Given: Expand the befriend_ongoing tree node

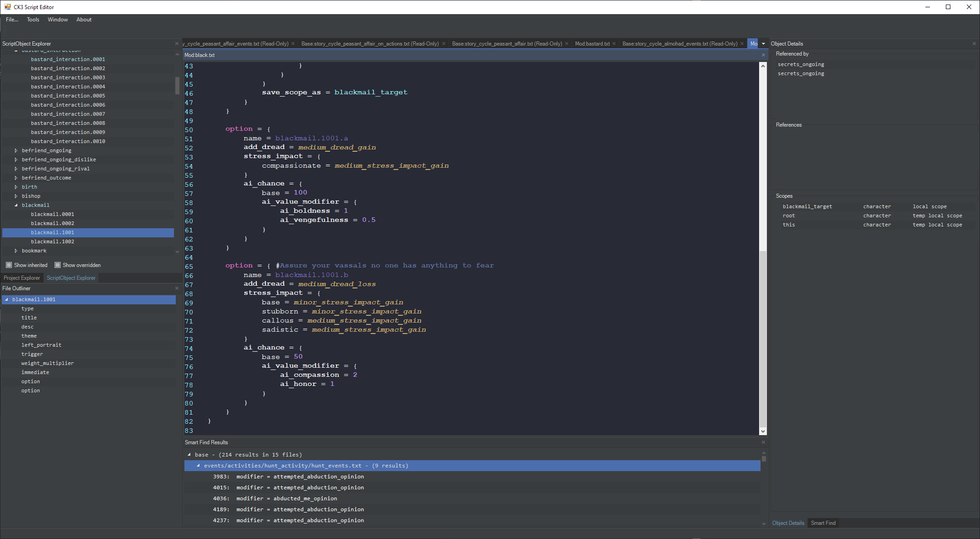Looking at the screenshot, I should point(16,150).
